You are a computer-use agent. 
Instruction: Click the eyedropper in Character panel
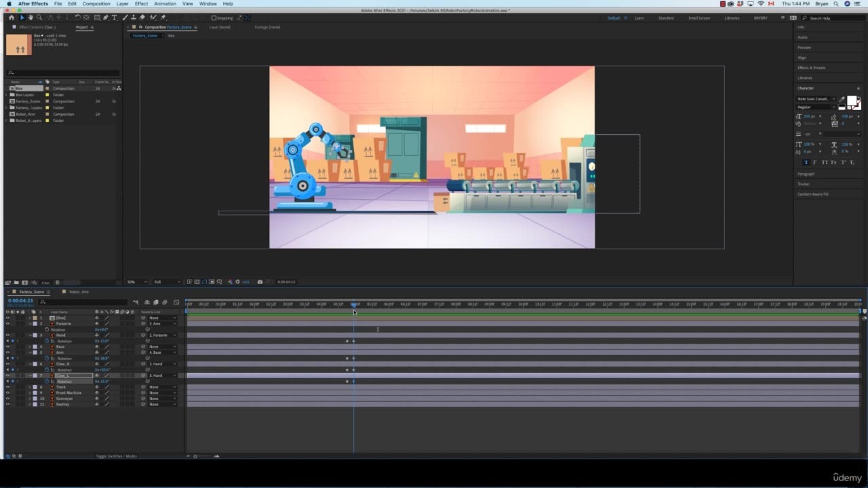tap(842, 100)
